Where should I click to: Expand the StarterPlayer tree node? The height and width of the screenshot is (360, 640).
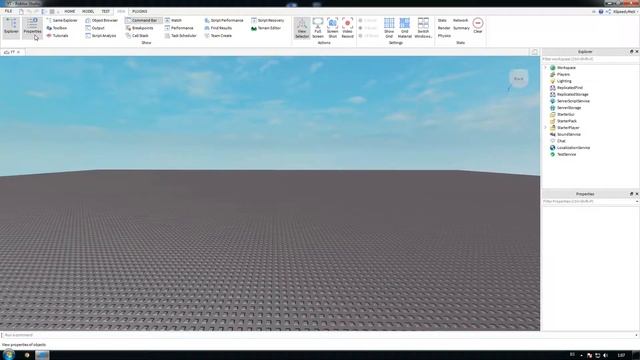546,128
